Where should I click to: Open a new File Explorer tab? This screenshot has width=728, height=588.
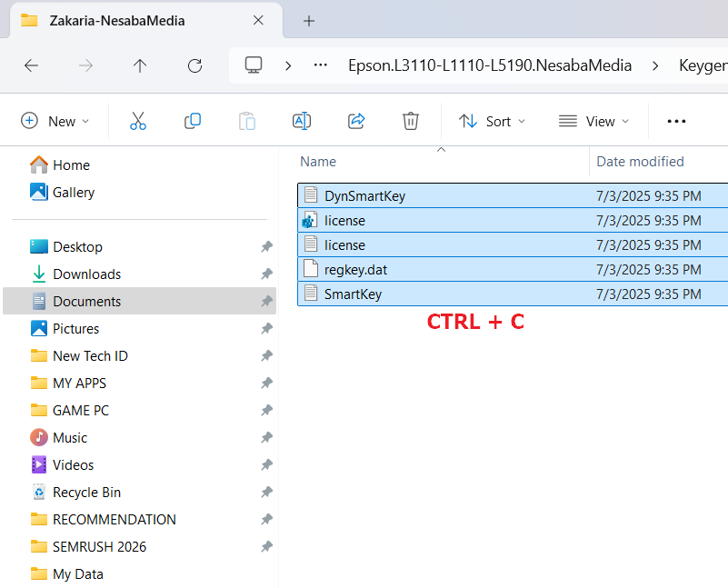(311, 19)
